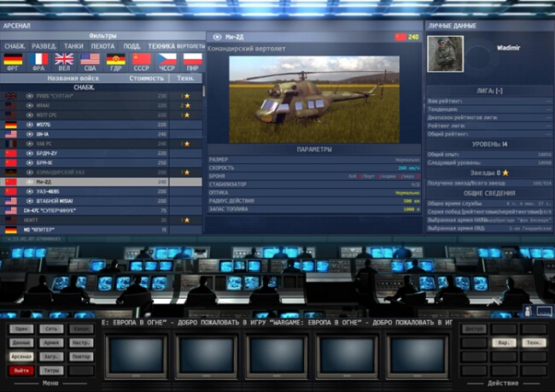Click the Wladimir player avatar portrait

click(x=445, y=54)
